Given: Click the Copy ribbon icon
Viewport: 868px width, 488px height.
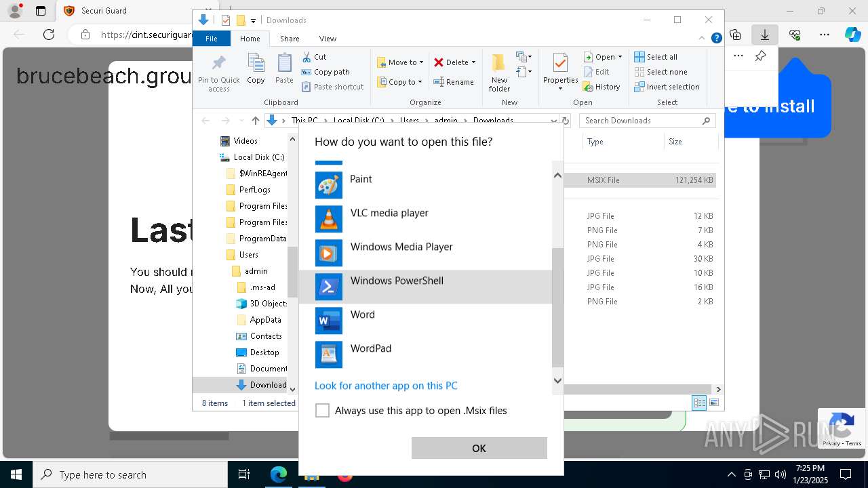Looking at the screenshot, I should (x=256, y=68).
